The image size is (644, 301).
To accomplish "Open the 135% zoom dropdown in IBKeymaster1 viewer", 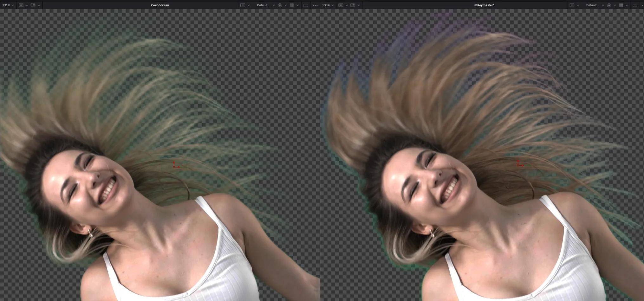I will pyautogui.click(x=328, y=5).
